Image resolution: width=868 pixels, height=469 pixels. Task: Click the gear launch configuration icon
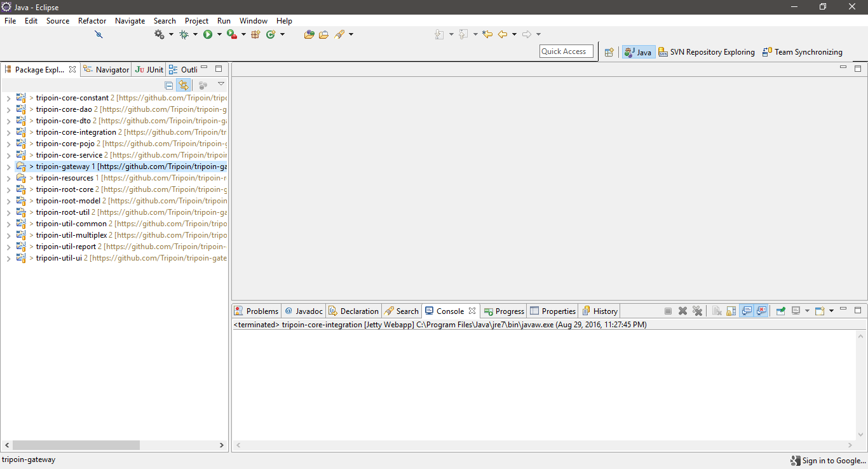pos(159,34)
